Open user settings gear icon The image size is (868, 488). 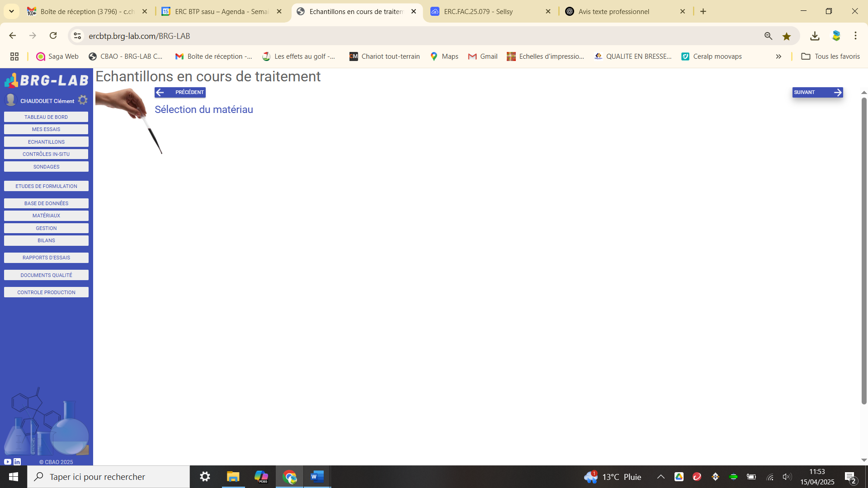pyautogui.click(x=83, y=100)
